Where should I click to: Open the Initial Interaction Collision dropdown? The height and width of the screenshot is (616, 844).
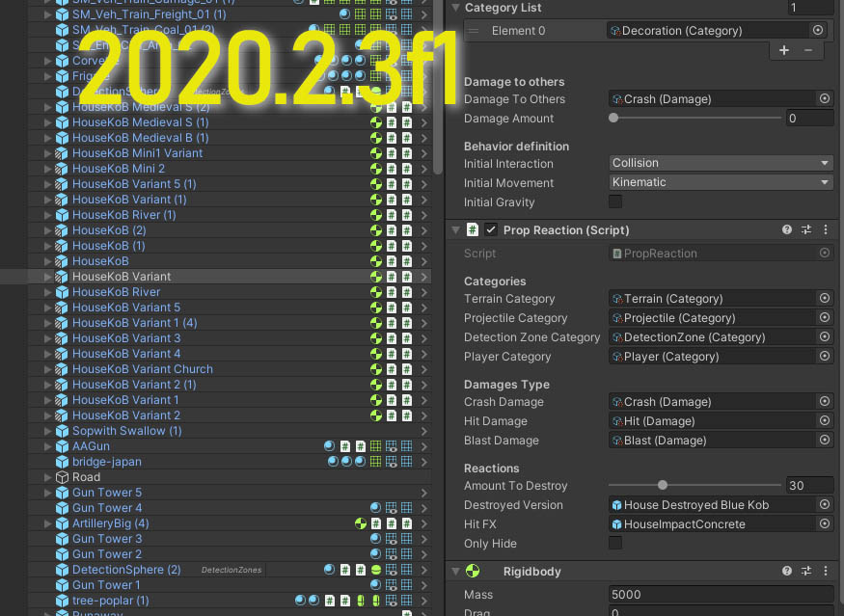pyautogui.click(x=720, y=162)
